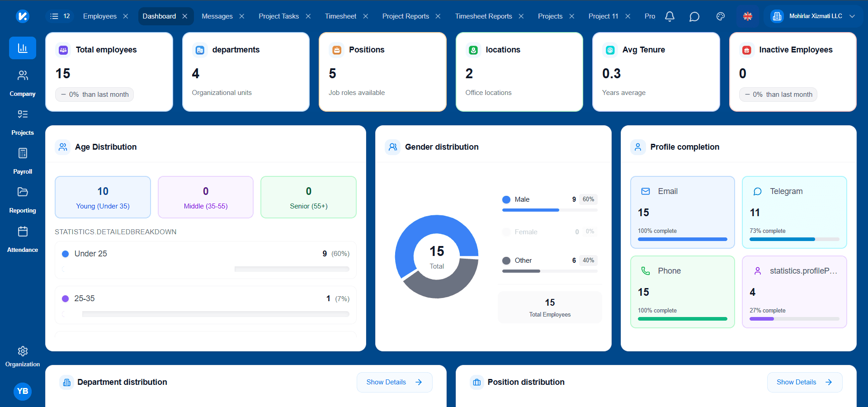
Task: Switch to the Timesheet tab
Action: click(340, 16)
